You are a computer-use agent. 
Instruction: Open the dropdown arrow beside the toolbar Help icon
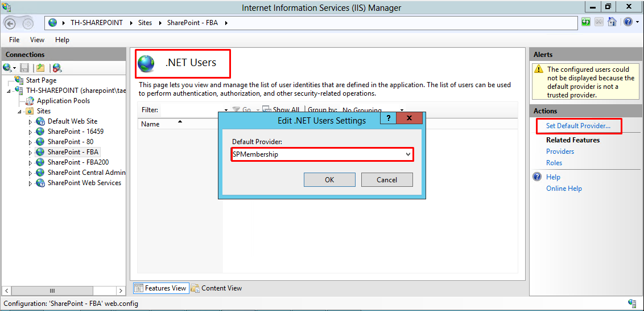tap(636, 22)
